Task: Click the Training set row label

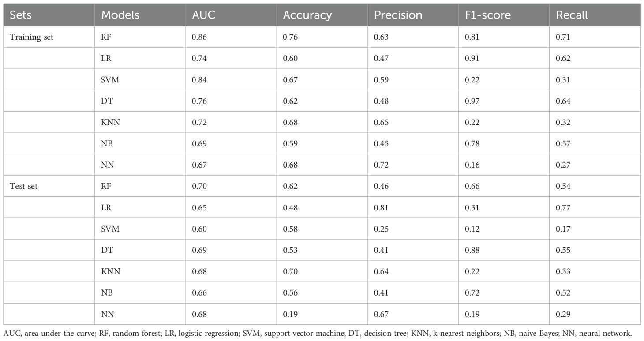Action: coord(31,37)
